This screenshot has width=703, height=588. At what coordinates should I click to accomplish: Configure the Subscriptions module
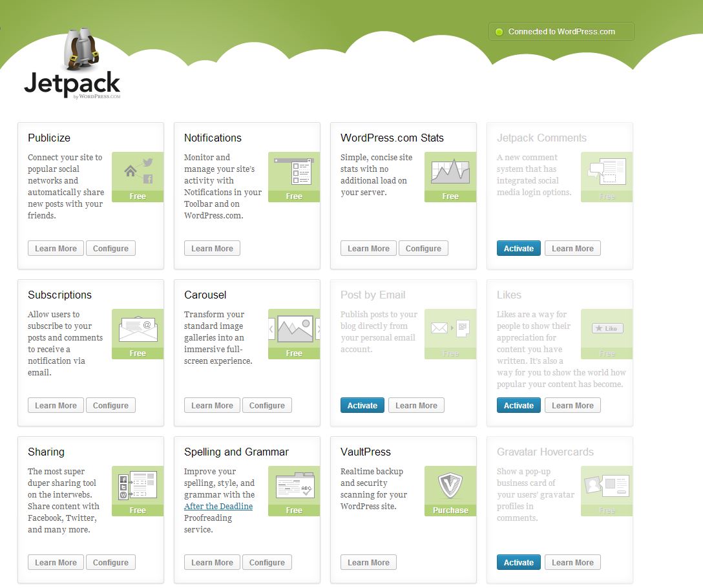pos(110,405)
